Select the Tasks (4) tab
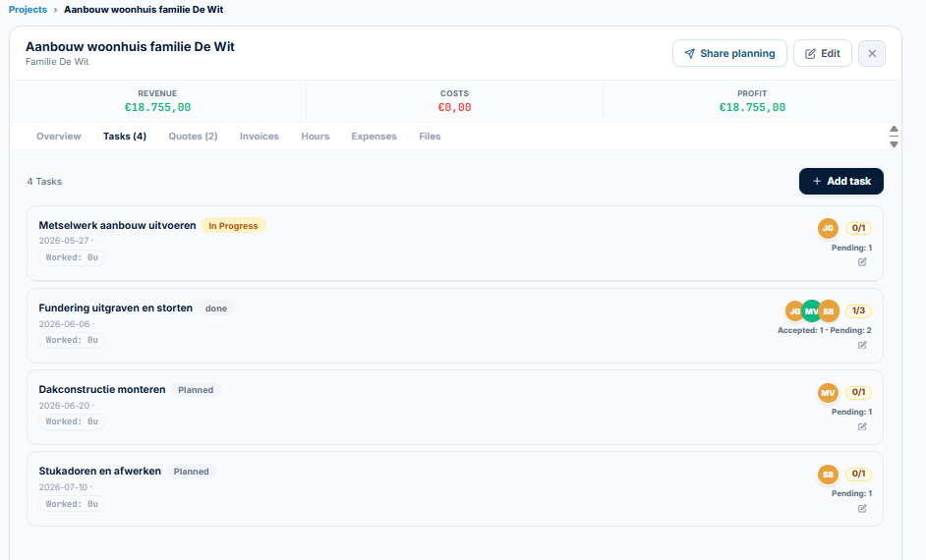This screenshot has width=926, height=560. click(x=125, y=137)
